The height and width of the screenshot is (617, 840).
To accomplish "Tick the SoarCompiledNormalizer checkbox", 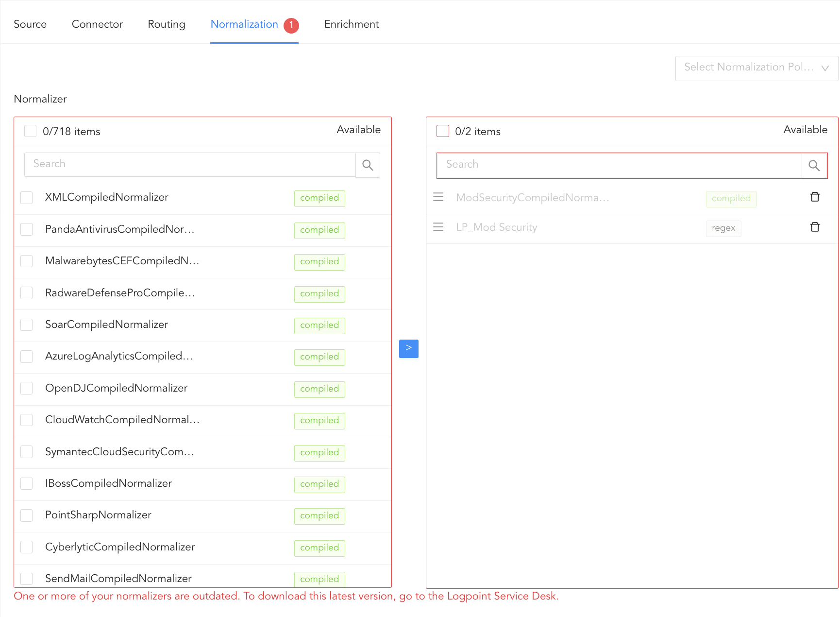I will point(27,325).
